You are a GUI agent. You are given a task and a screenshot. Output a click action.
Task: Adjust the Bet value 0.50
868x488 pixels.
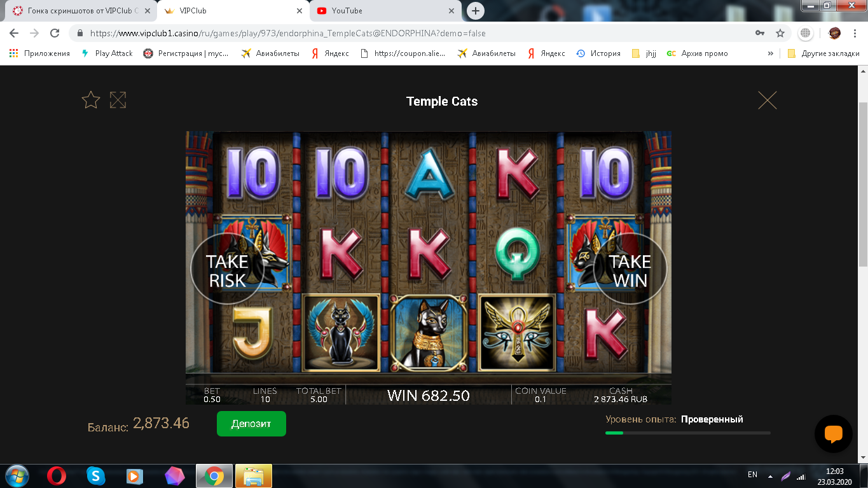(212, 395)
